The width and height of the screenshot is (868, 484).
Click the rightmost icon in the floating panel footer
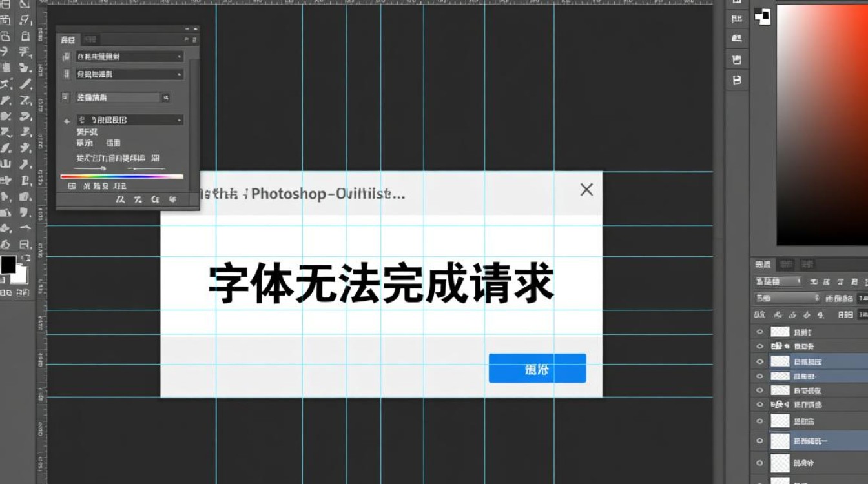pyautogui.click(x=172, y=200)
